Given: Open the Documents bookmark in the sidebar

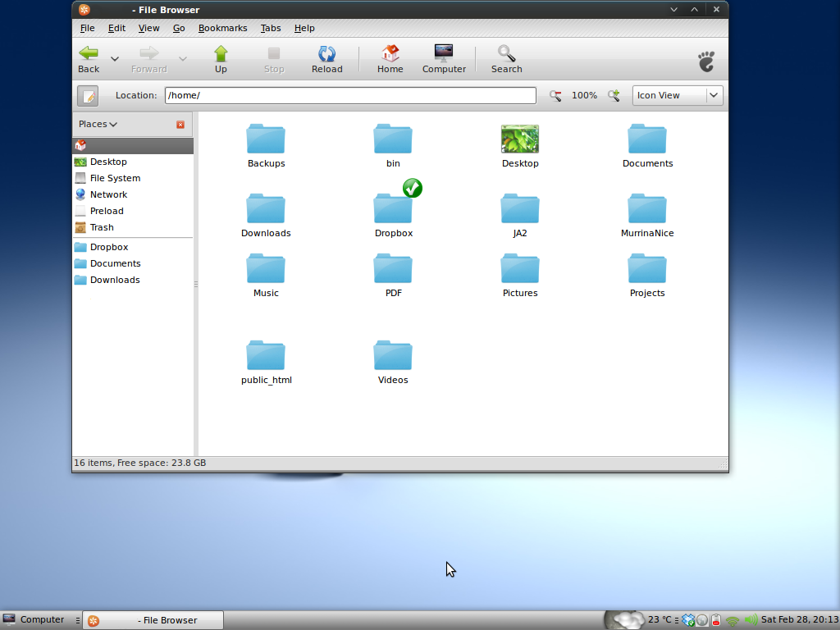Looking at the screenshot, I should (133, 263).
